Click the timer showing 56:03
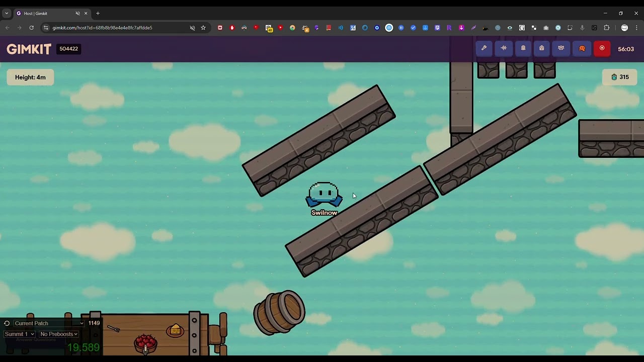Screen dimensions: 644x362 point(626,49)
